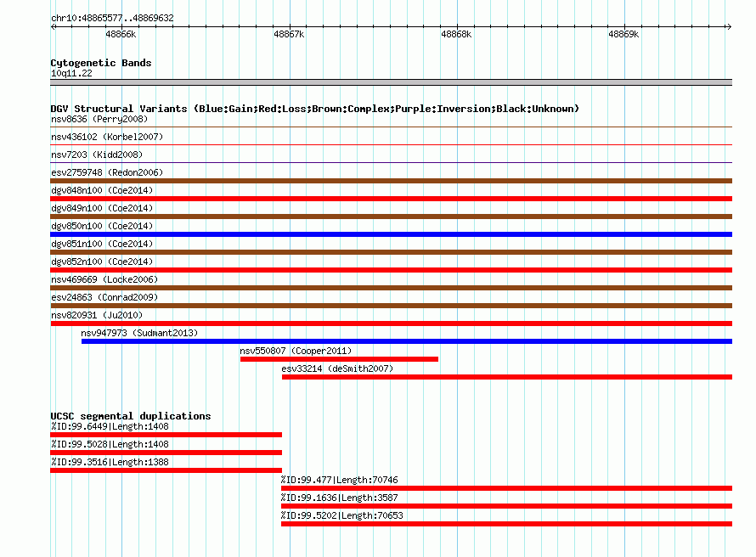
Task: Select the red dgv852n100 bar
Action: [391, 270]
